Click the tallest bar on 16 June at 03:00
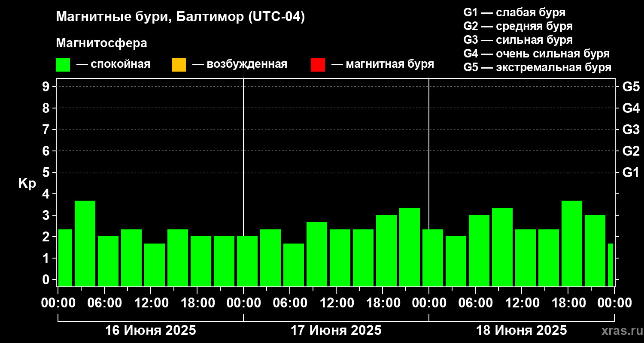 tap(85, 244)
